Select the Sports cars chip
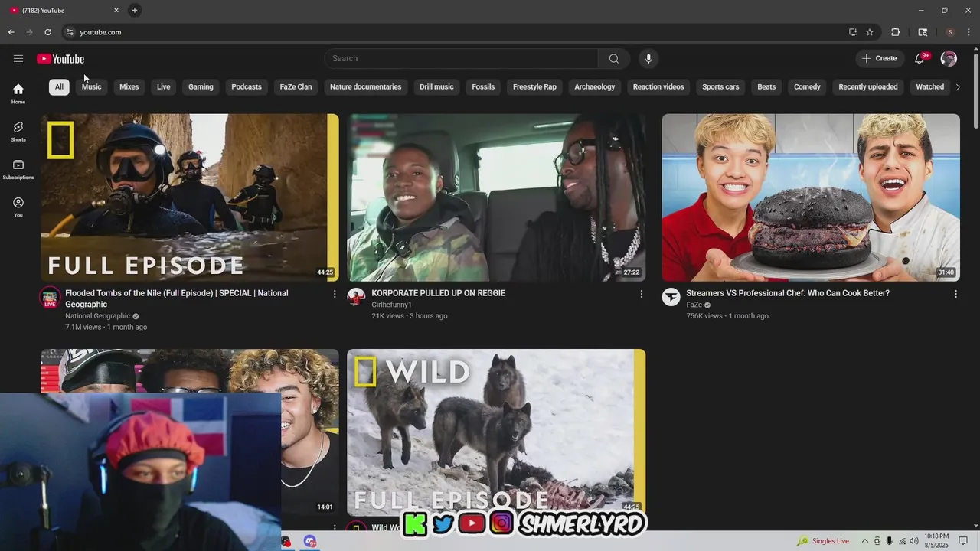Screen dimensions: 980x551 pyautogui.click(x=720, y=86)
